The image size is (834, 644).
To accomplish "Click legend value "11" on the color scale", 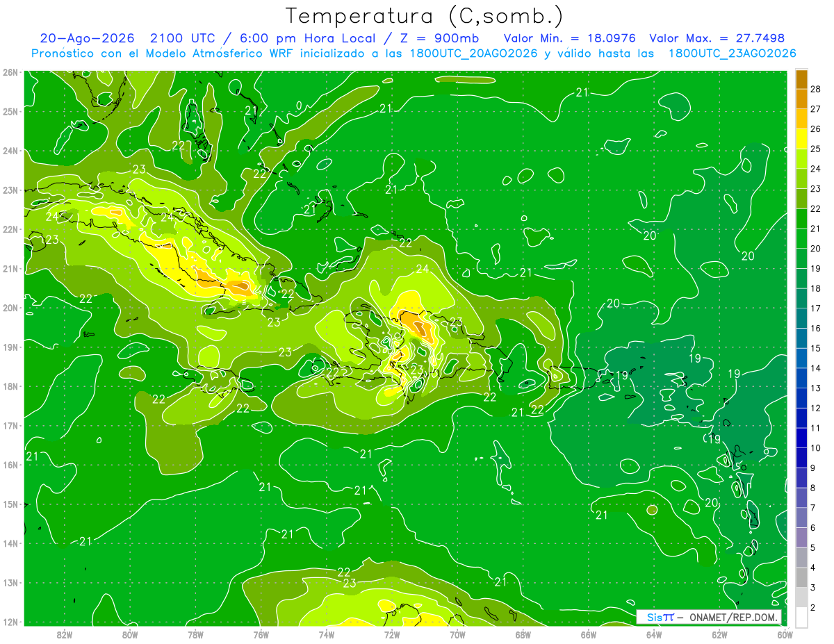I will coord(816,428).
